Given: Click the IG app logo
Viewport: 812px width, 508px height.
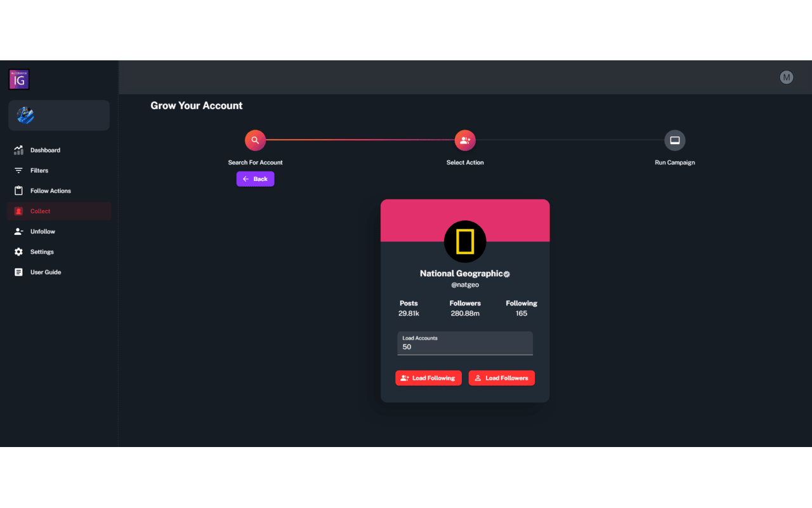Looking at the screenshot, I should pyautogui.click(x=19, y=79).
